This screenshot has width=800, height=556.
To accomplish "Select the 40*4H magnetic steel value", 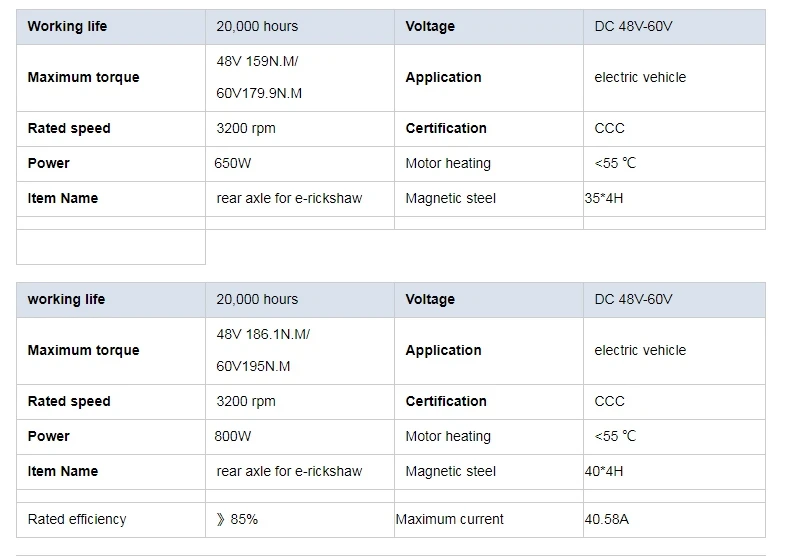I will tap(604, 471).
